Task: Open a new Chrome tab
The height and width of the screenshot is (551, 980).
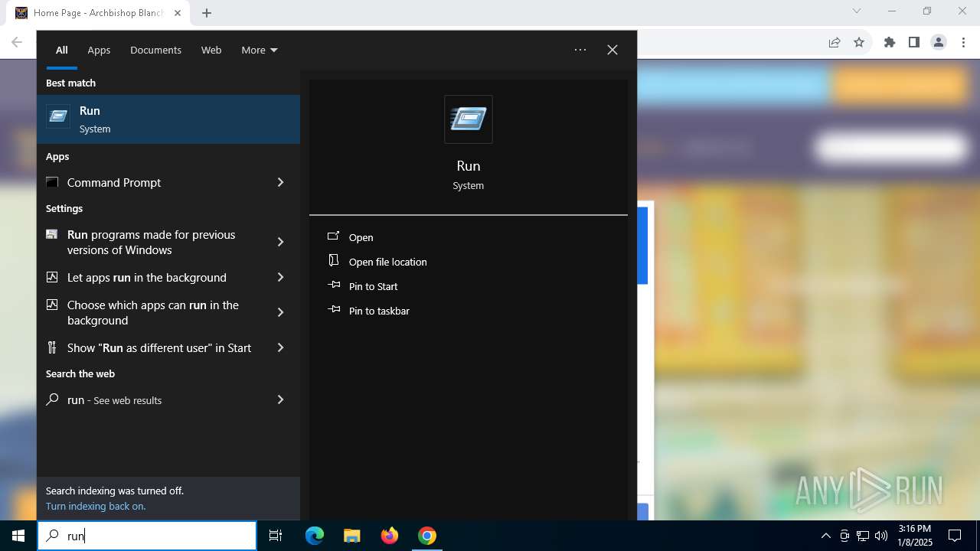Action: click(207, 13)
